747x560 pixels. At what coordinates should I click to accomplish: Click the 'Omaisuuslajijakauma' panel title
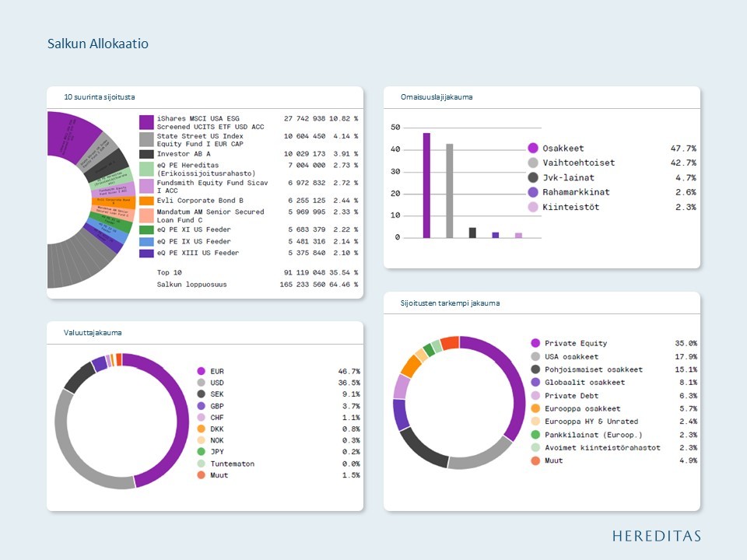437,96
